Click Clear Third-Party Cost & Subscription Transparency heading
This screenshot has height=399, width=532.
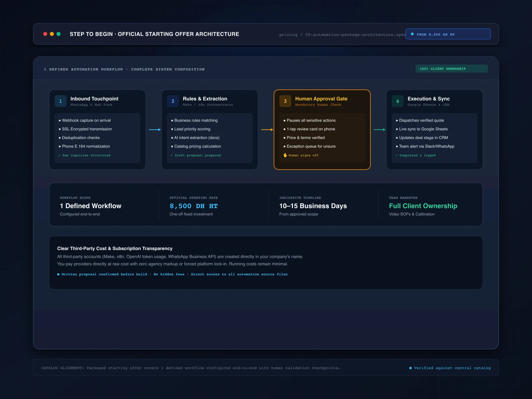[115, 248]
